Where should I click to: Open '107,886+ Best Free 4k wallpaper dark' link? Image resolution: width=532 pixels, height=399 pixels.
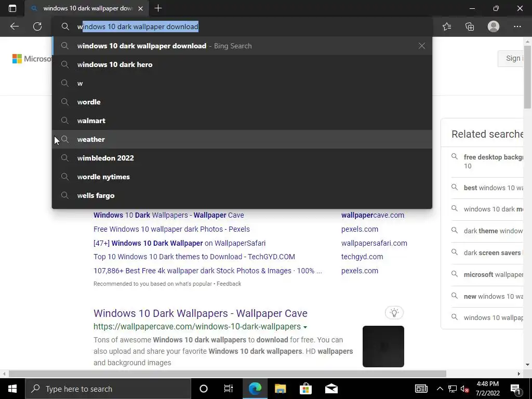coord(208,271)
